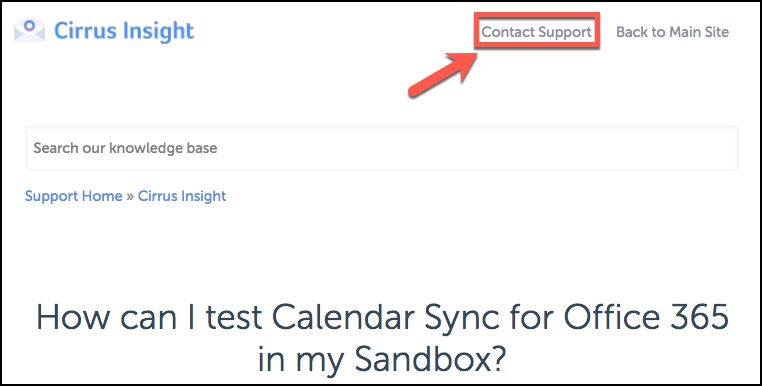This screenshot has width=762, height=386.
Task: Open the Support Home breadcrumb
Action: coord(73,196)
